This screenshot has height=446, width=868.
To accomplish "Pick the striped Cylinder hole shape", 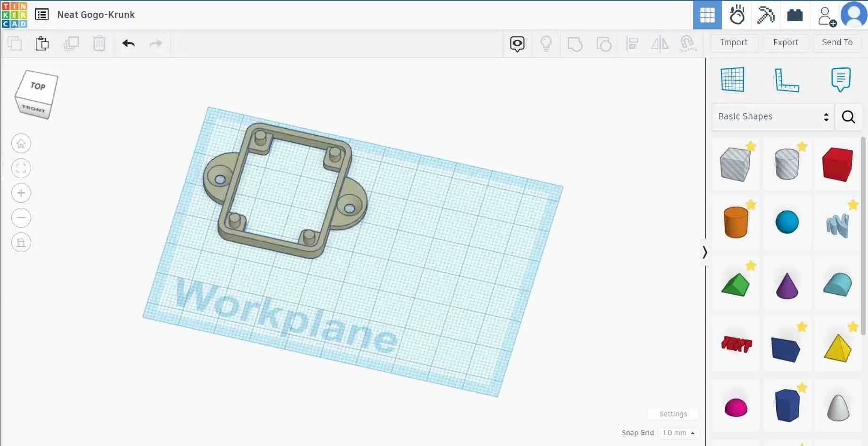I will click(787, 164).
